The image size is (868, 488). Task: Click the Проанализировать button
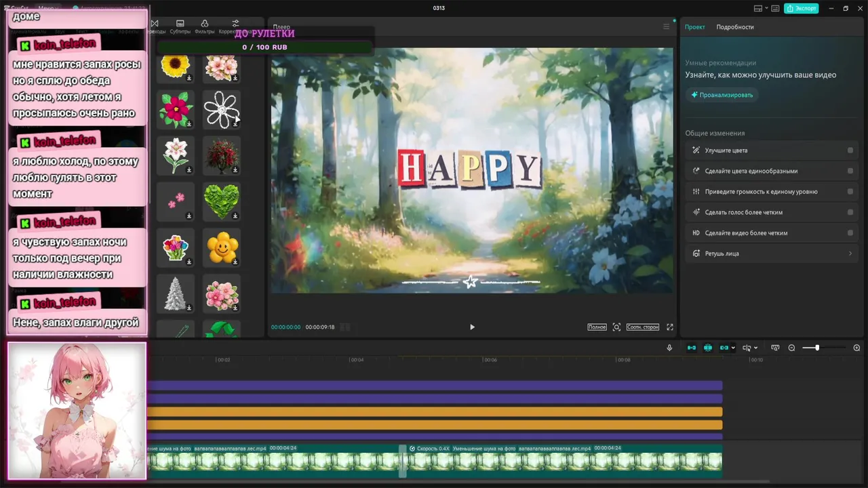click(x=722, y=95)
